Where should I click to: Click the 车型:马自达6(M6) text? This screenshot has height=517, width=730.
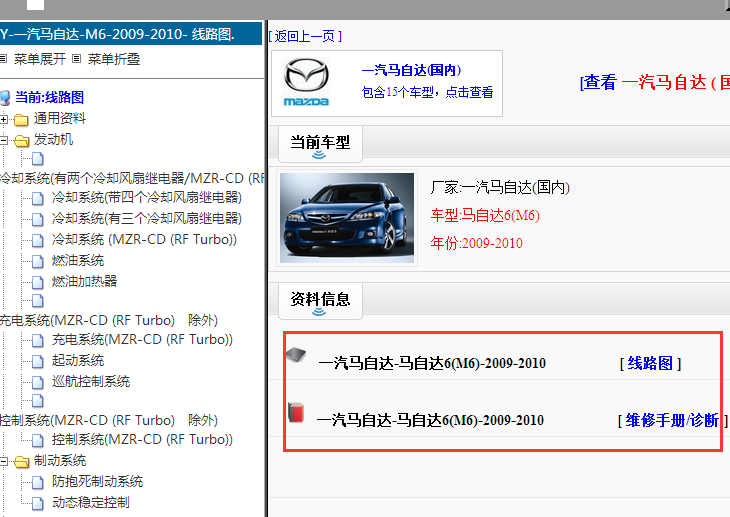coord(485,216)
